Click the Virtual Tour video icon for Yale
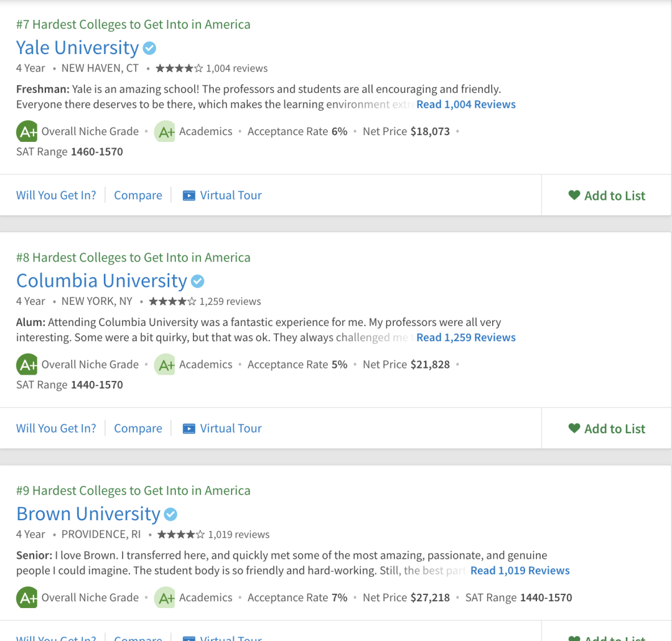This screenshot has width=672, height=641. (x=189, y=195)
